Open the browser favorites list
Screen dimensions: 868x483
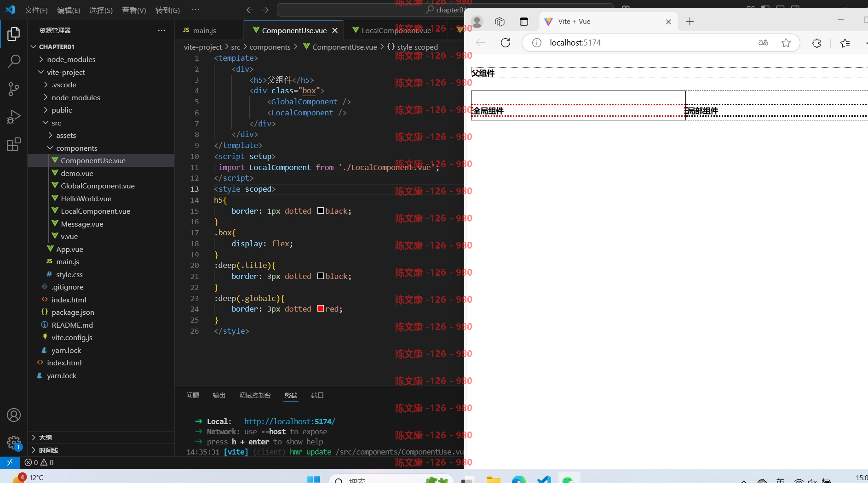tap(845, 43)
